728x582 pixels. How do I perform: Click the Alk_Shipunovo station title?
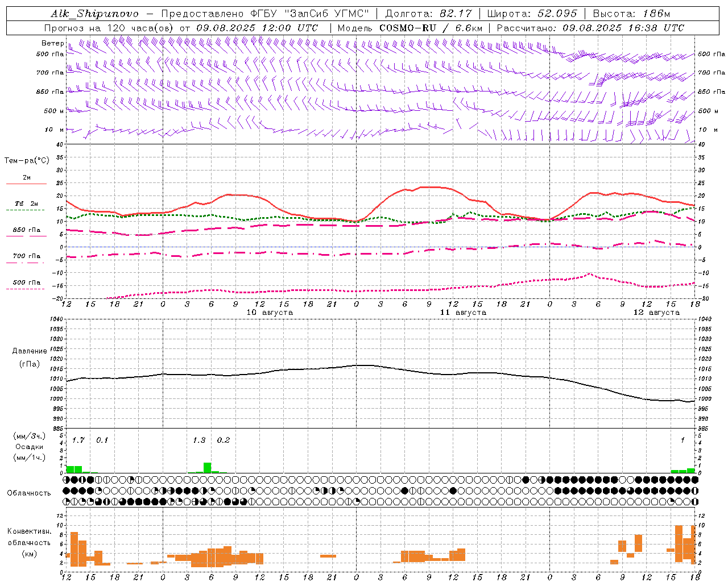pos(94,14)
